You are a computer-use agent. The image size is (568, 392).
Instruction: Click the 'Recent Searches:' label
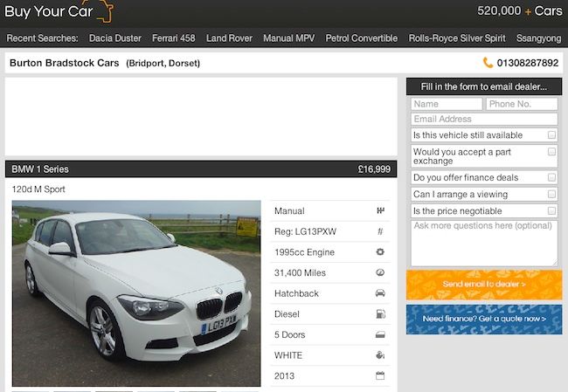tap(42, 38)
